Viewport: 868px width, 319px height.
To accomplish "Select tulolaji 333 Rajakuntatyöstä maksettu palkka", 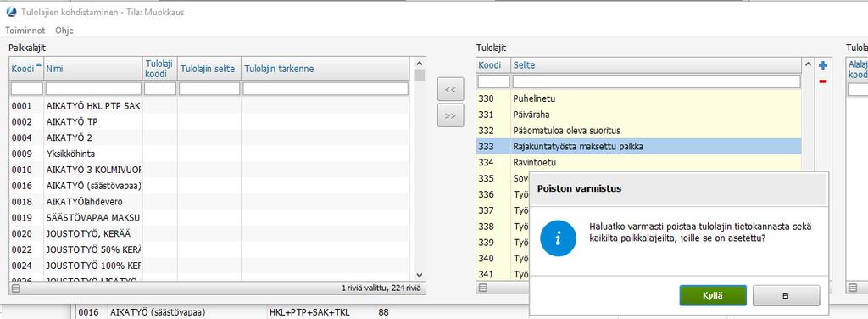I will 639,147.
